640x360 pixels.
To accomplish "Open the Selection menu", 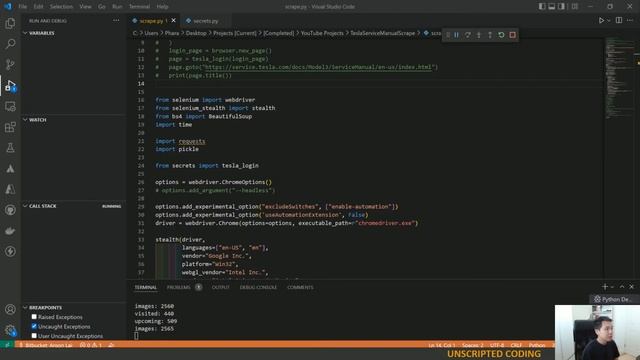I will tap(61, 7).
